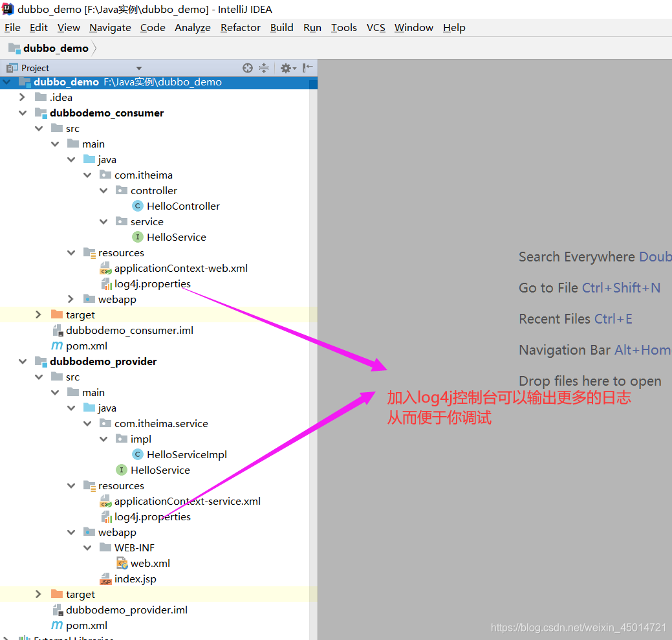Open the Project view selector dropdown

[x=139, y=68]
